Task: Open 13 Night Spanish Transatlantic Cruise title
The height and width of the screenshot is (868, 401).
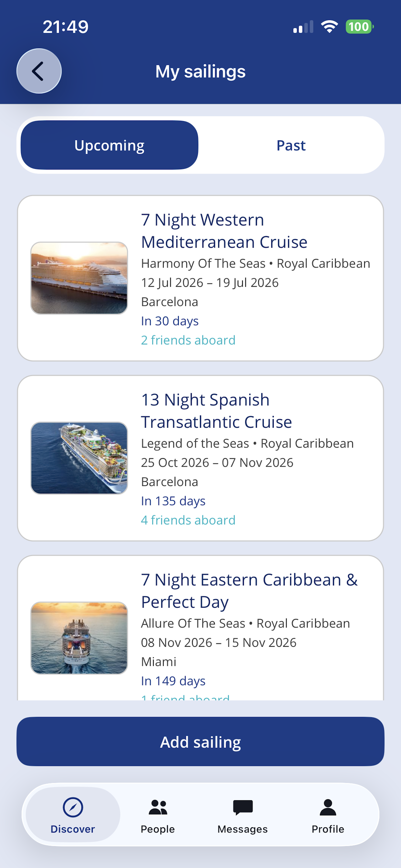Action: [x=216, y=411]
